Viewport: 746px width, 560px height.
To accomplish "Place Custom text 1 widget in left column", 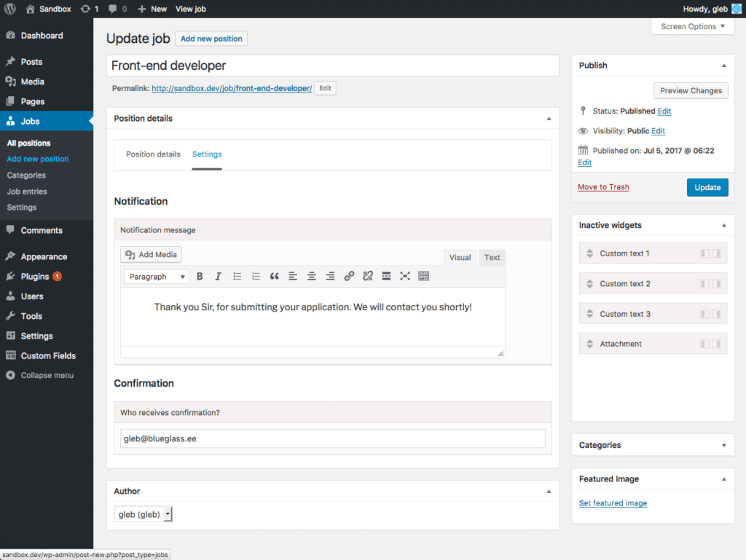I will coord(704,253).
